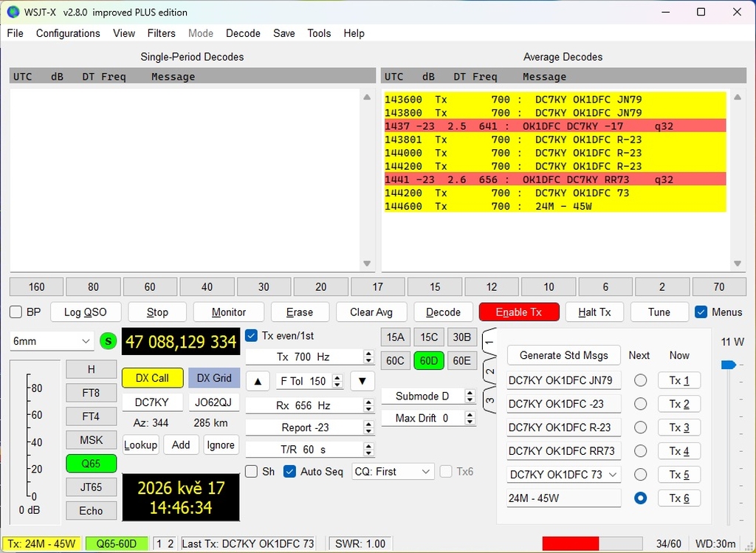Click Rx 656 Hz spinner arrows
This screenshot has height=553, width=756.
tap(369, 405)
